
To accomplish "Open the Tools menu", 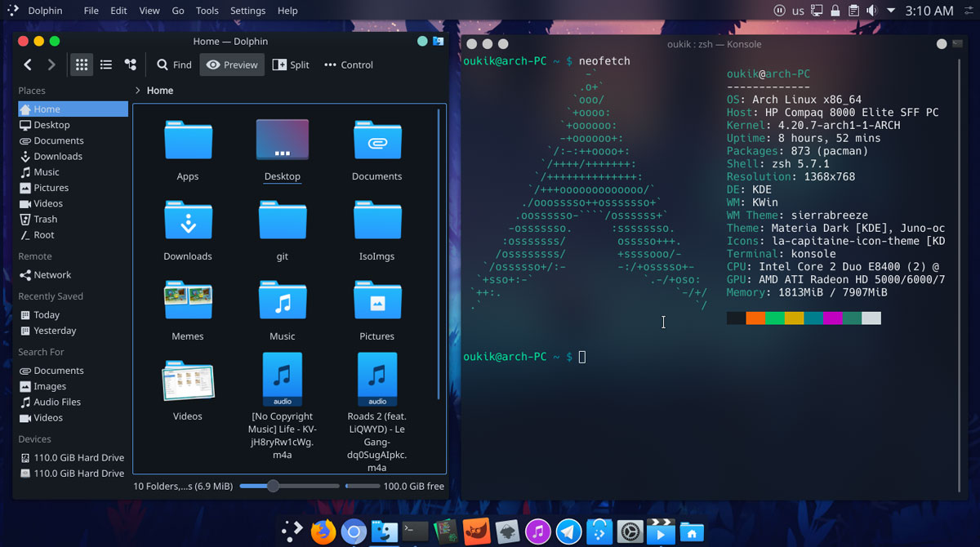I will (207, 11).
